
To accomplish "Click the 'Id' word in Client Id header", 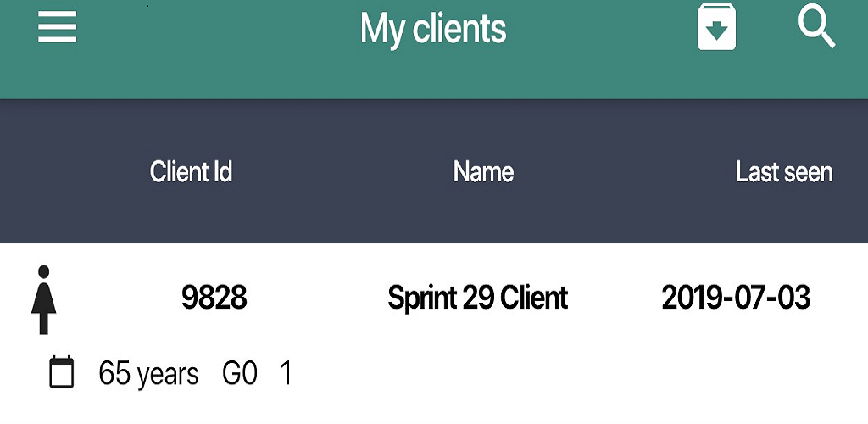I will [x=221, y=171].
